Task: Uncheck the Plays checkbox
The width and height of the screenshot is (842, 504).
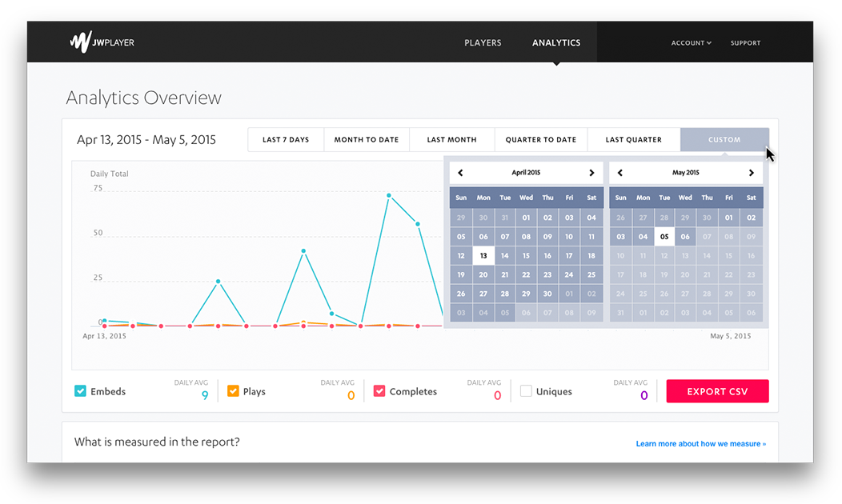Action: (x=233, y=390)
